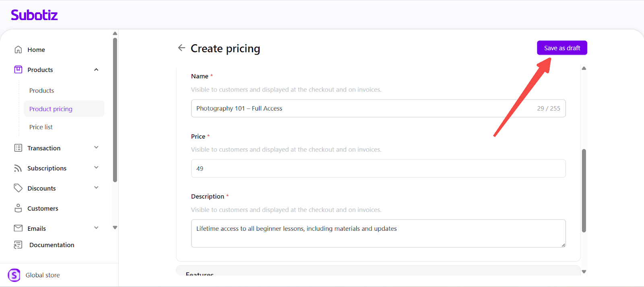Image resolution: width=644 pixels, height=287 pixels.
Task: Click the Documentation icon
Action: (18, 245)
